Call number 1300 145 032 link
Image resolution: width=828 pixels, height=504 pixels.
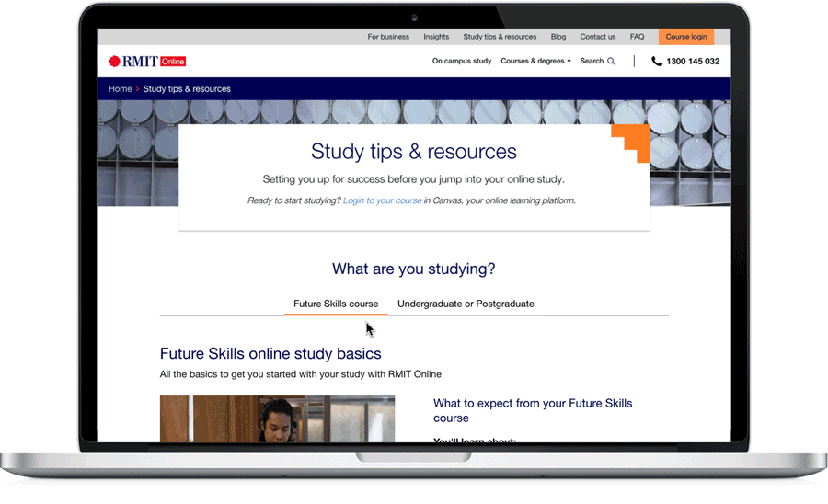click(x=692, y=62)
